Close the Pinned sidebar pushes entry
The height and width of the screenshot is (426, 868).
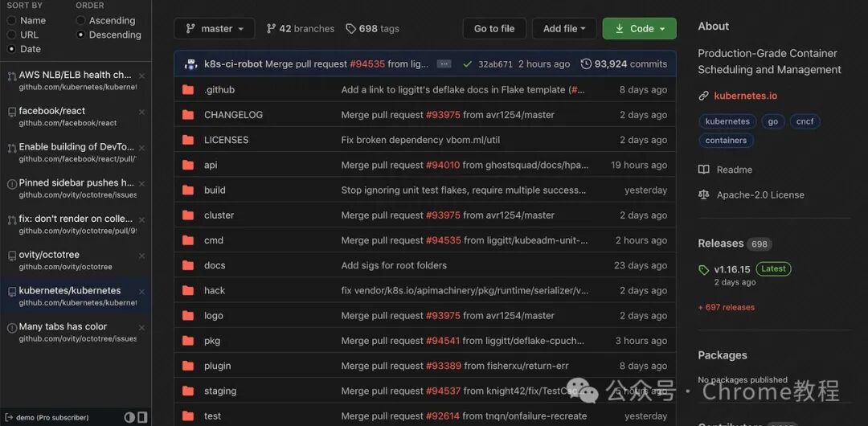pos(141,183)
